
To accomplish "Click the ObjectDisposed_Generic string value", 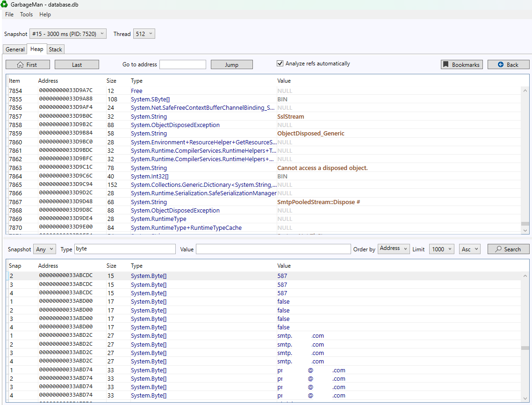I will (x=311, y=134).
